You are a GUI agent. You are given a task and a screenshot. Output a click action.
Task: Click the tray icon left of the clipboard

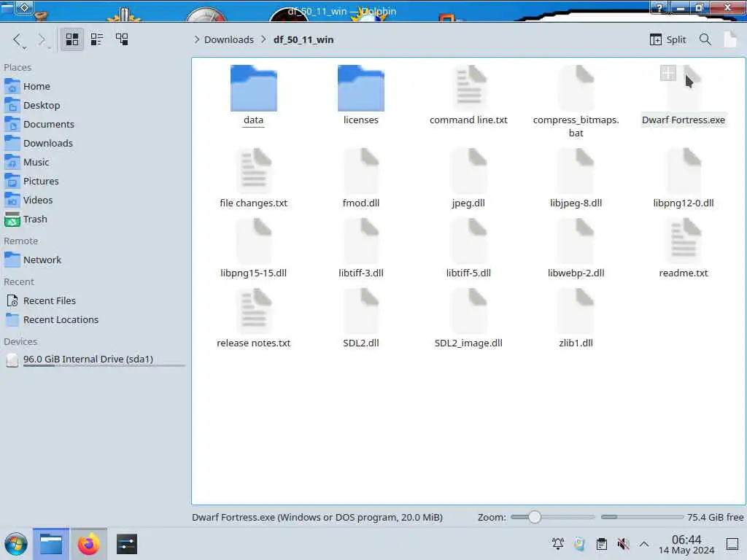click(x=579, y=544)
